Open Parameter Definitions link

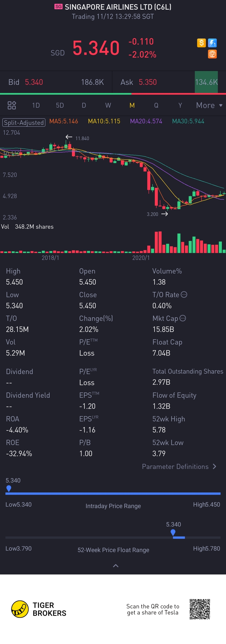(x=179, y=466)
